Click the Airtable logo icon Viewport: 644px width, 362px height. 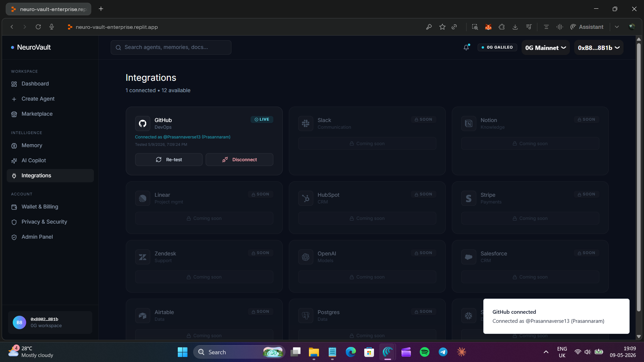(143, 315)
